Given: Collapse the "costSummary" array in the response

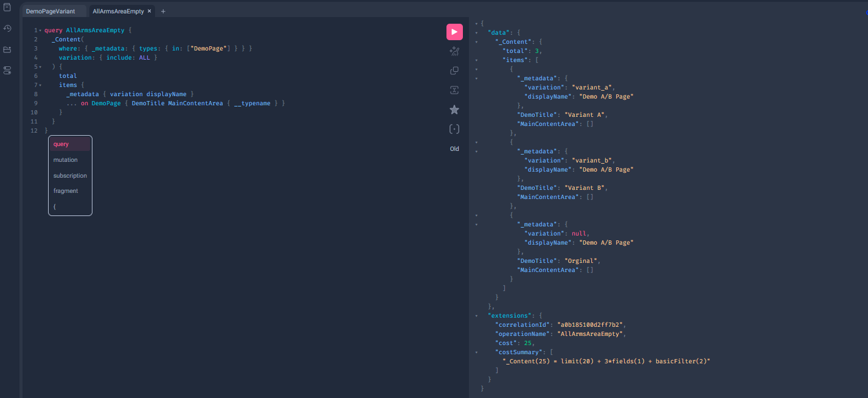Looking at the screenshot, I should pos(477,352).
